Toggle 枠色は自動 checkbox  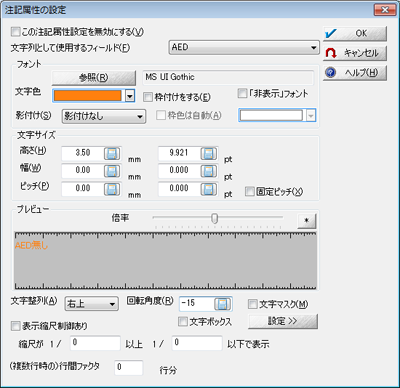(x=161, y=115)
